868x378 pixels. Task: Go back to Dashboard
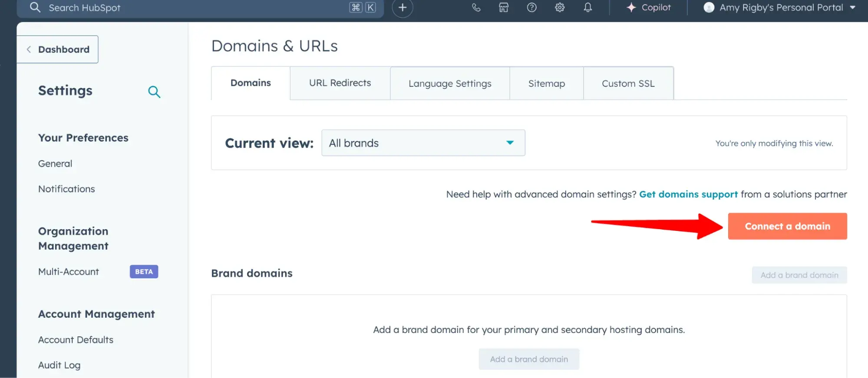[57, 49]
